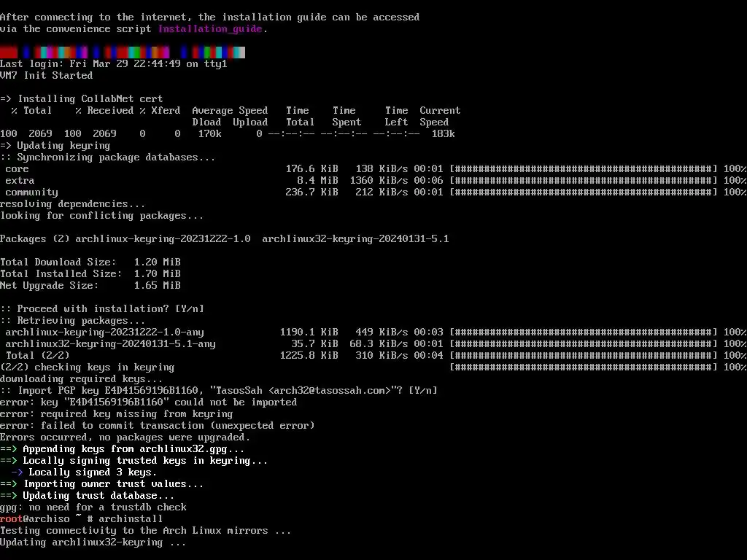
Task: Click the curl 'Current Speed' column header
Action: [440, 116]
